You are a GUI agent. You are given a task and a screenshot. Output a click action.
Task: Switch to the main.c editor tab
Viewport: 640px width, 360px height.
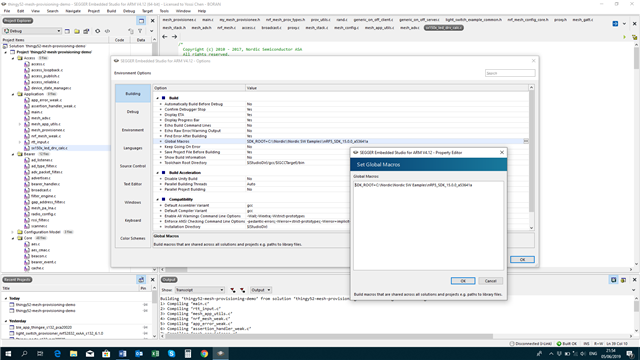(207, 20)
